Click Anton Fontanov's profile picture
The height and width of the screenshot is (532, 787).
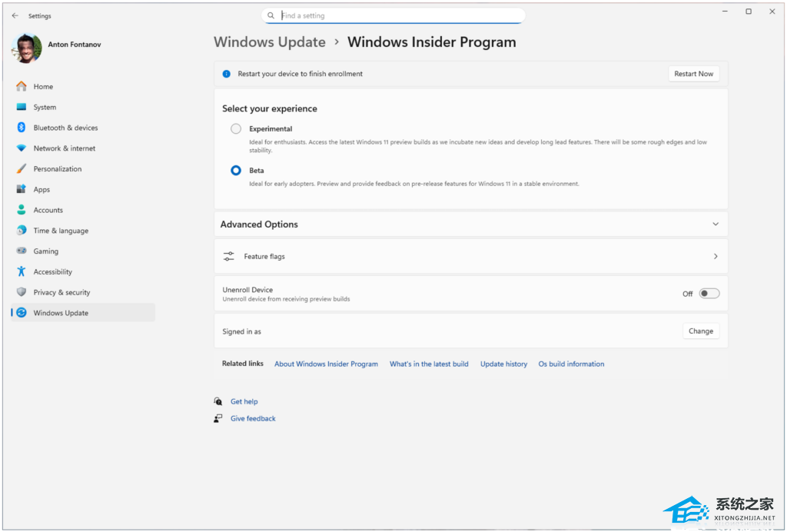click(x=27, y=48)
